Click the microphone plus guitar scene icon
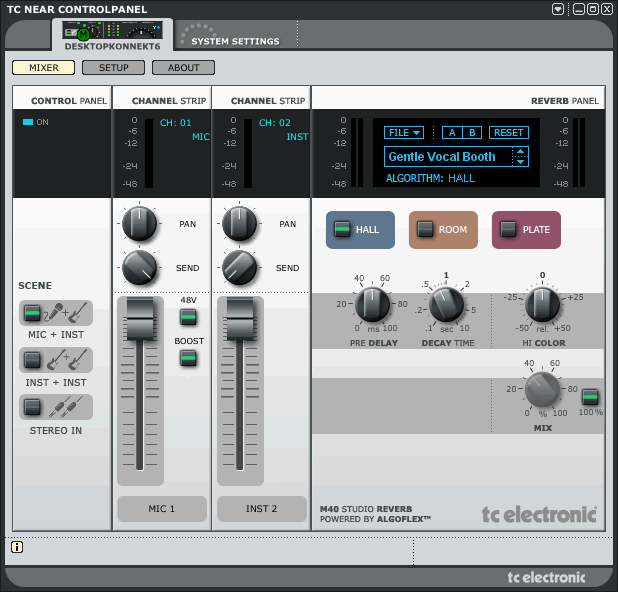Screen dimensions: 618x592 coord(65,312)
